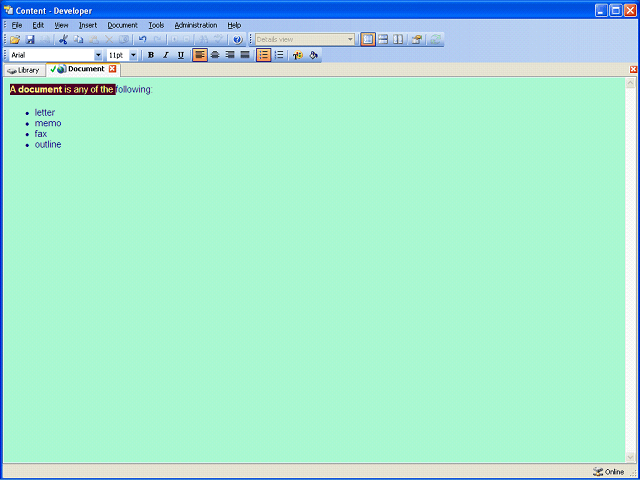Image resolution: width=640 pixels, height=480 pixels.
Task: Open the Document menu
Action: click(x=122, y=25)
